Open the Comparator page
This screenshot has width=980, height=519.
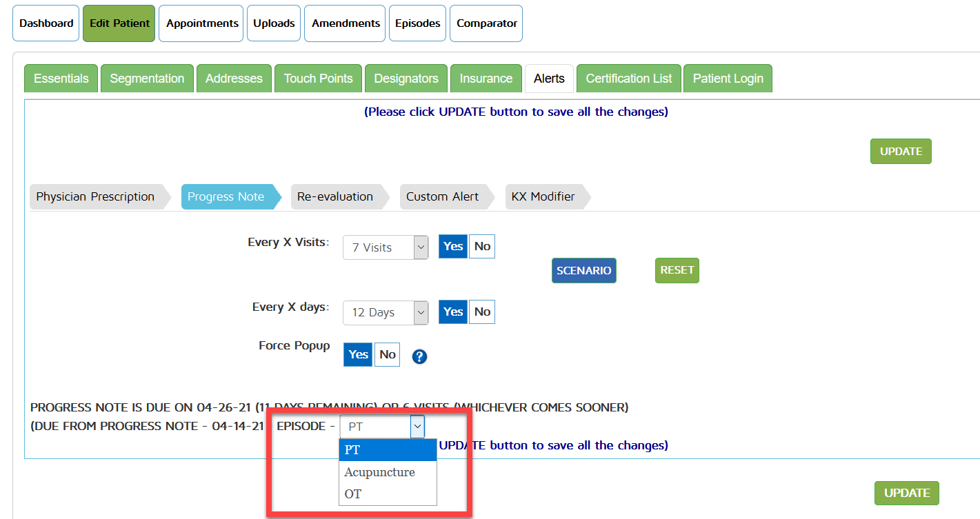coord(486,23)
